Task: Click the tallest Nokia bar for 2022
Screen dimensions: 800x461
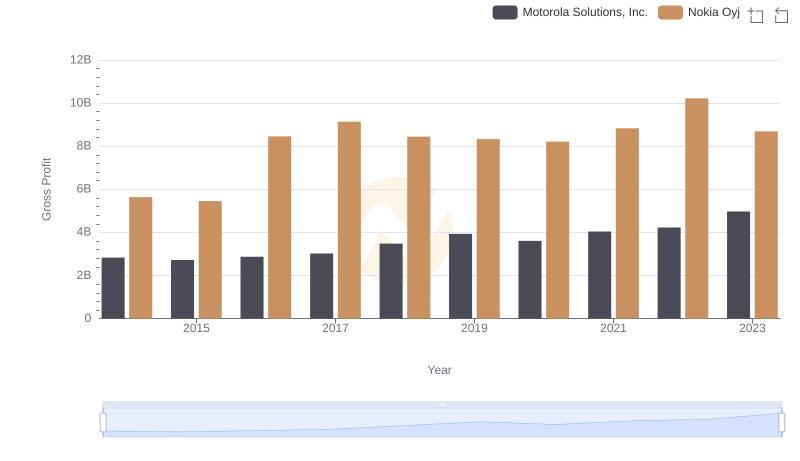Action: pyautogui.click(x=696, y=208)
